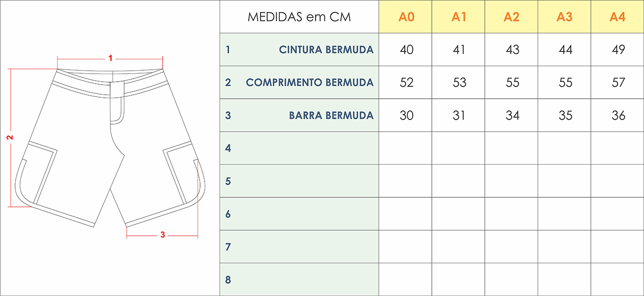Click the MEDIDAS em CM header cell

pos(299,17)
